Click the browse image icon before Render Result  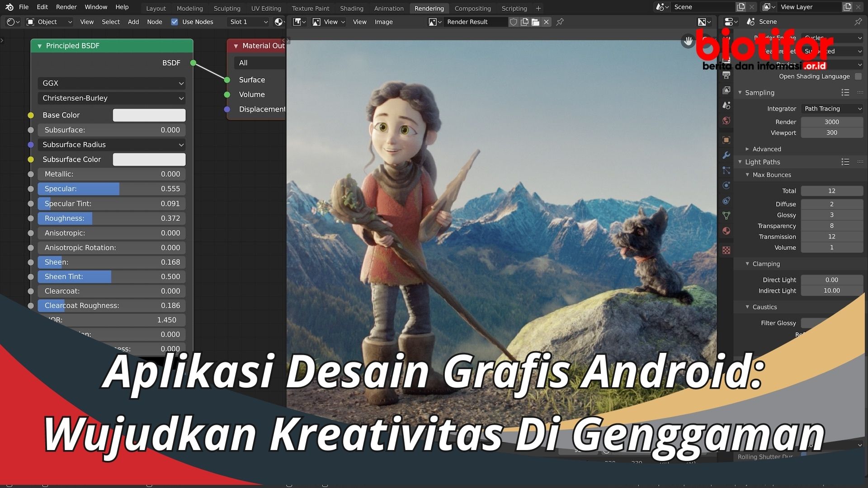pos(435,22)
